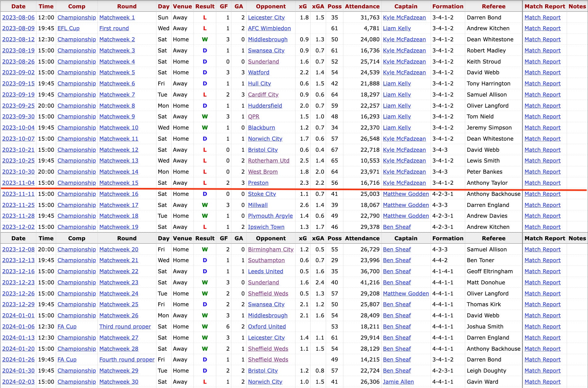The height and width of the screenshot is (388, 588).
Task: Open Ben Sheaf captain on 2023-12-02
Action: 397,227
